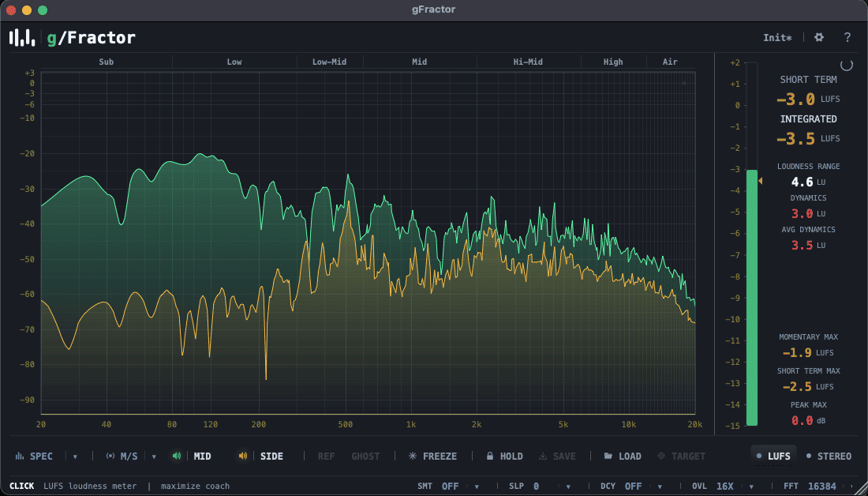The image size is (868, 496).
Task: Open the SPEC display mode dropdown arrow
Action: tap(75, 457)
